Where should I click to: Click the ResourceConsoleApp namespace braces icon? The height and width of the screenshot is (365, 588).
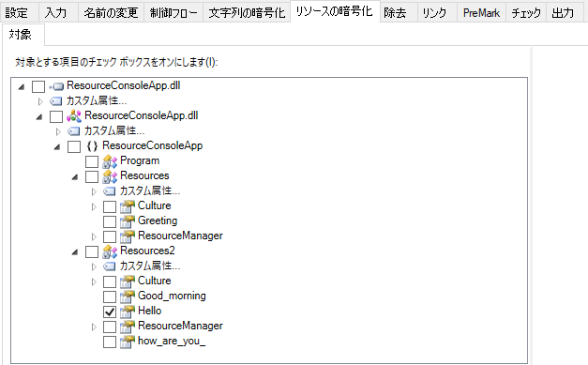[92, 146]
